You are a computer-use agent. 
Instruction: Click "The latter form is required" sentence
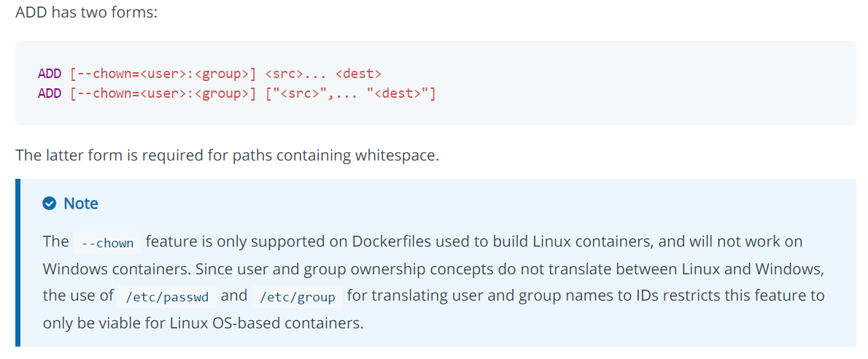point(227,155)
